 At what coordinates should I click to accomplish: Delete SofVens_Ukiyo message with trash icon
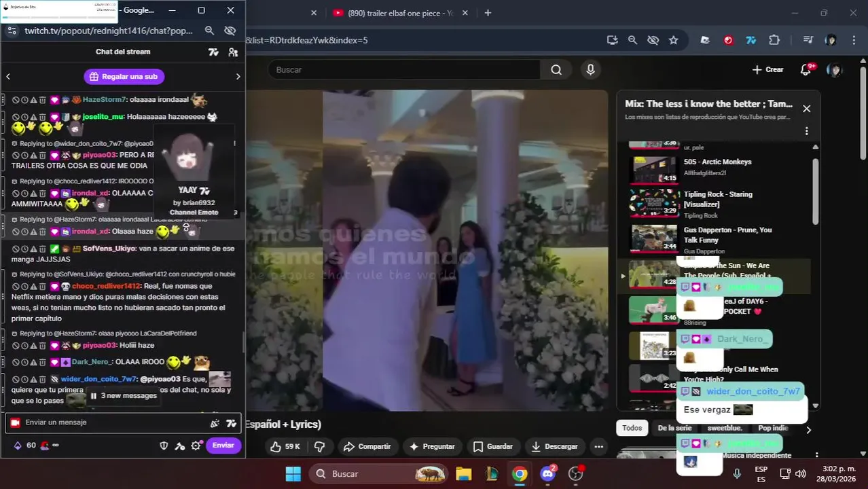point(42,249)
